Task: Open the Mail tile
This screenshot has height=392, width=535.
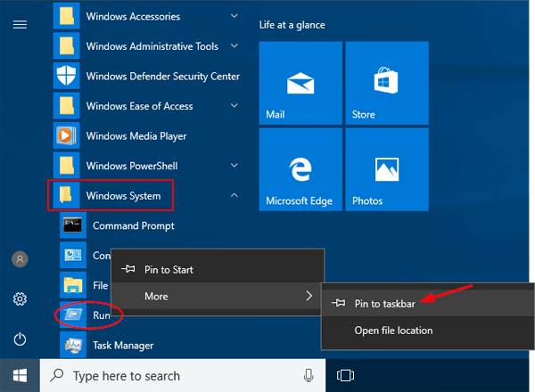Action: (x=299, y=84)
